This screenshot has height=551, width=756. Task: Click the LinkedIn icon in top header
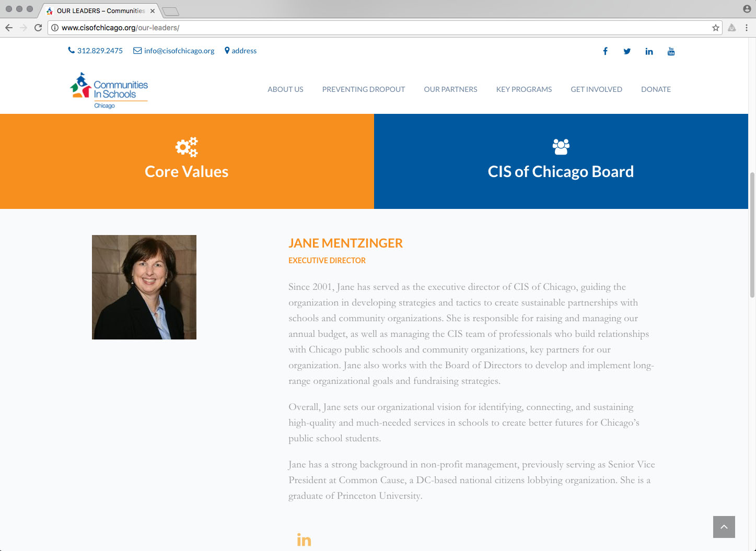pos(649,51)
